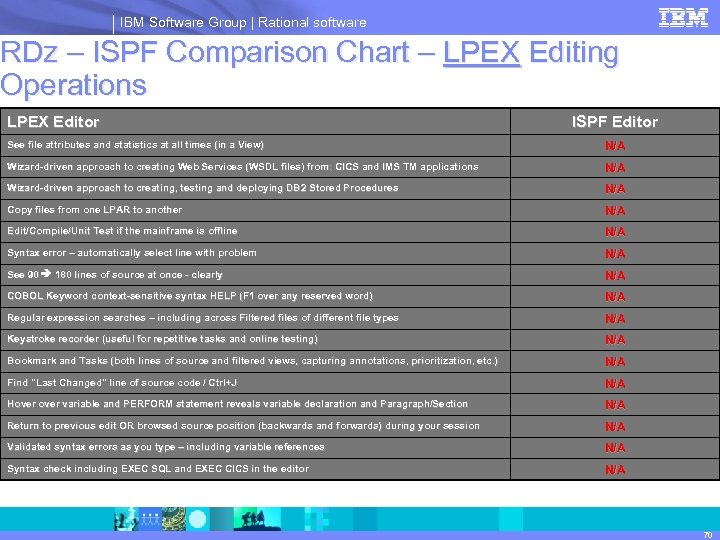Screen dimensions: 720x540
Task: Click the underlined LPEX link in title
Action: pyautogui.click(x=482, y=52)
